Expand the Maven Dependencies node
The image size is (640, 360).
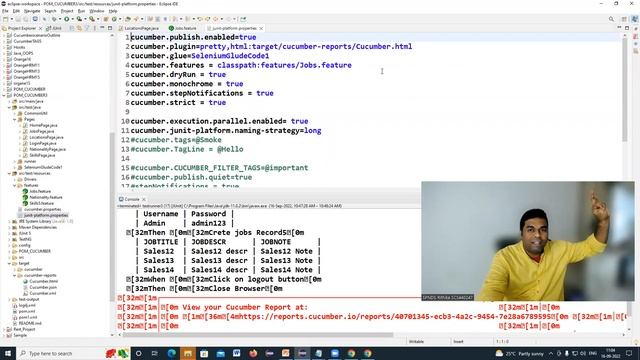click(x=9, y=227)
